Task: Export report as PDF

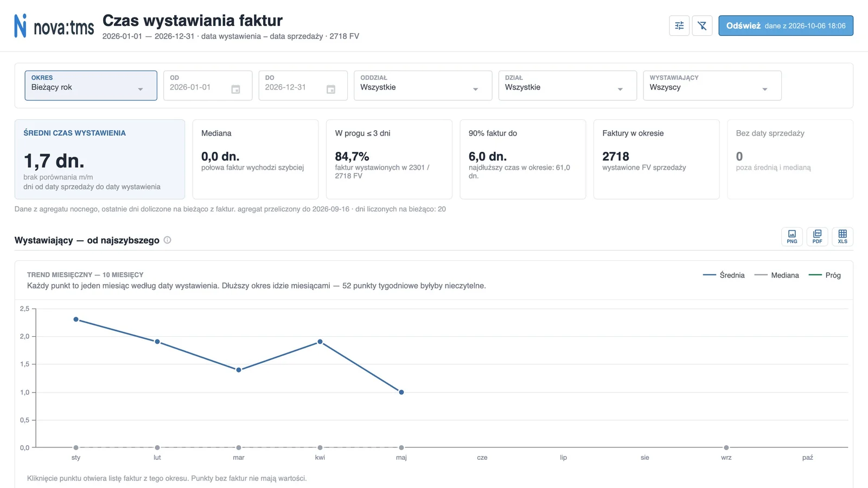Action: click(x=817, y=236)
